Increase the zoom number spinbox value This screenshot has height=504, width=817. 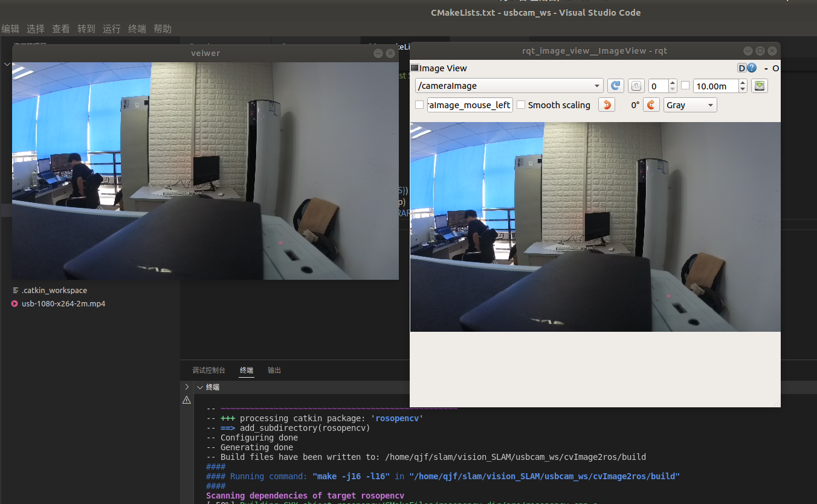point(673,82)
